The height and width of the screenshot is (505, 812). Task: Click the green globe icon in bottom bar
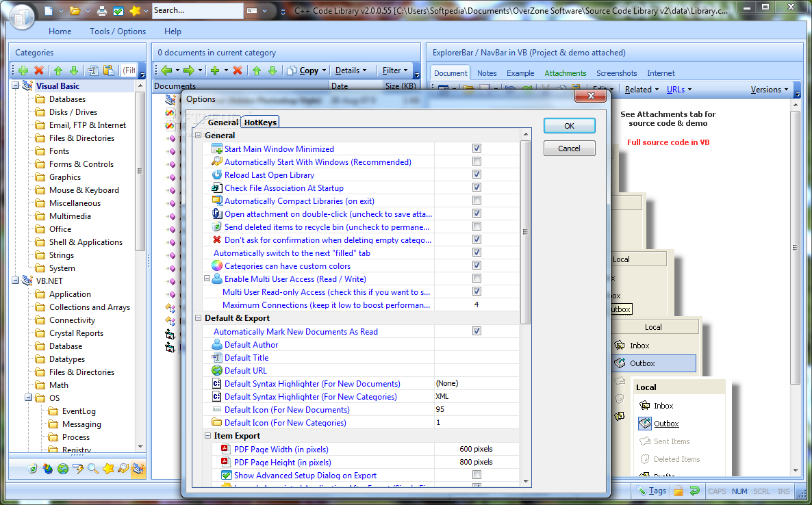pyautogui.click(x=63, y=469)
